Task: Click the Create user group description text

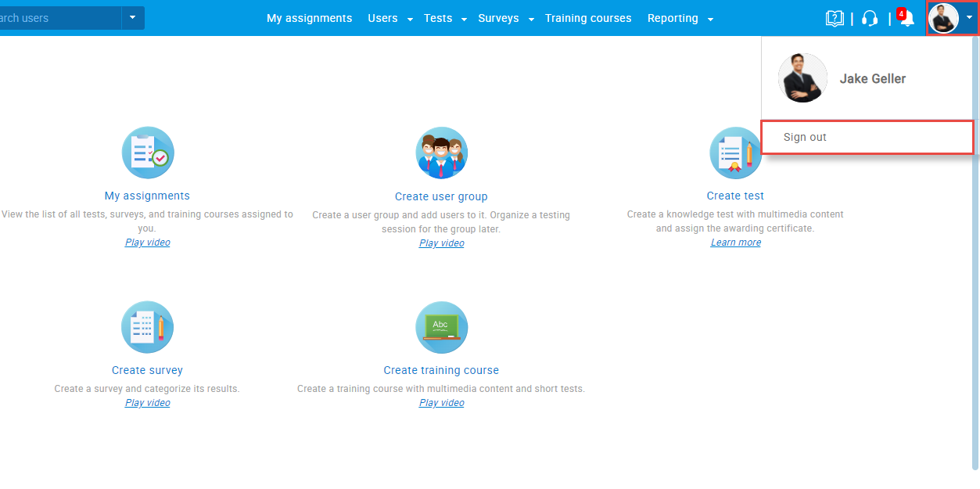Action: pyautogui.click(x=441, y=222)
